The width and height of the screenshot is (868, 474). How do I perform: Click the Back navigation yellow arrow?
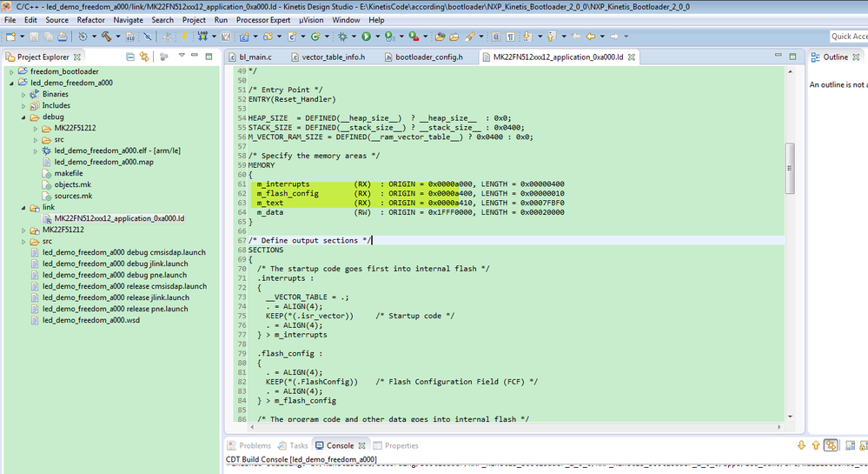pyautogui.click(x=591, y=37)
